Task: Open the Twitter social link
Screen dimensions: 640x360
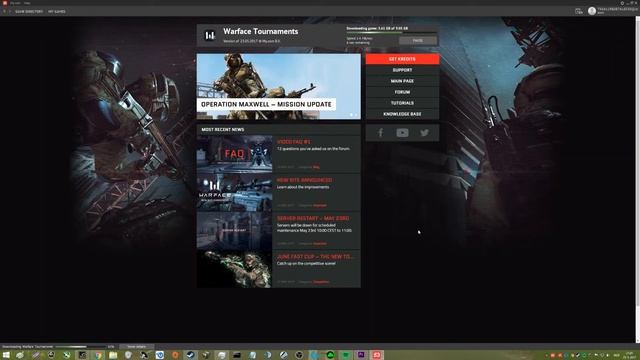Action: [424, 133]
